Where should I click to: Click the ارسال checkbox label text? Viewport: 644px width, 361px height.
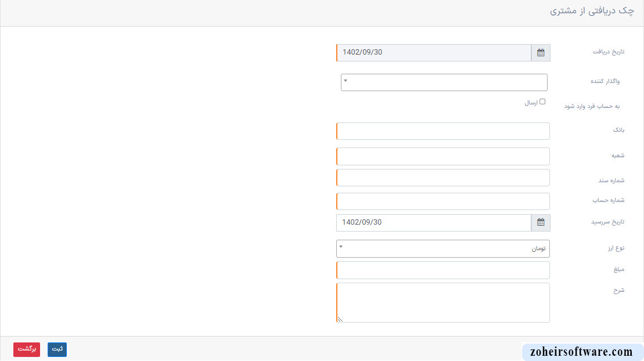coord(531,103)
